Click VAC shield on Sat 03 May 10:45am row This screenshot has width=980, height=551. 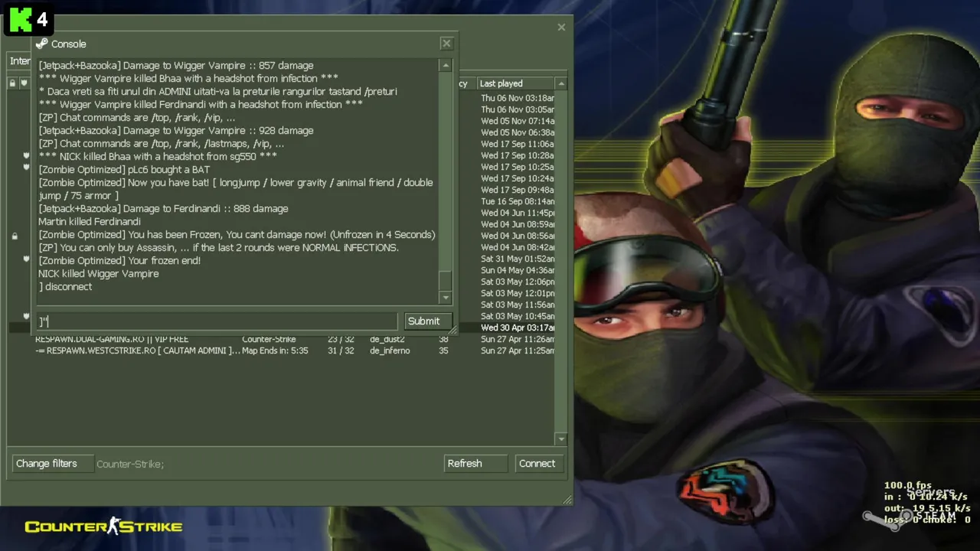26,316
